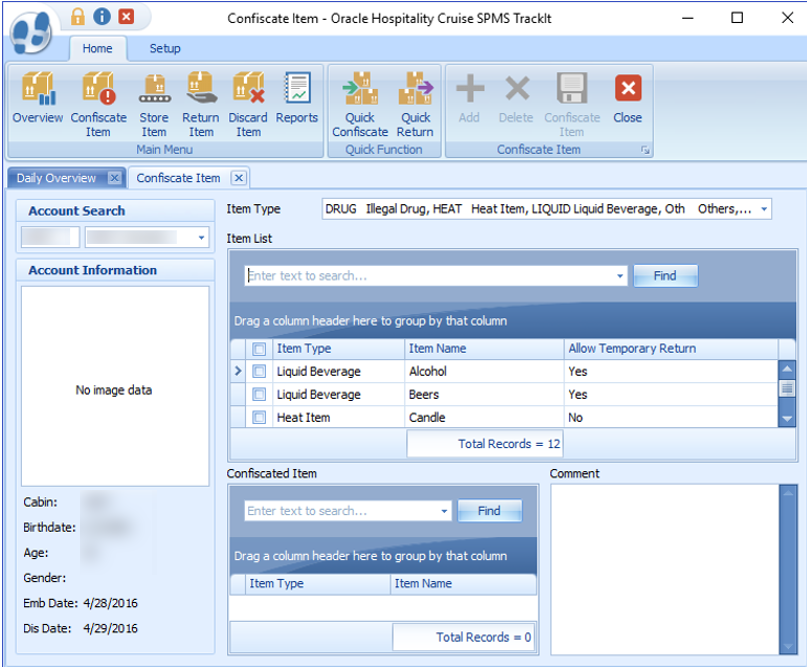807x667 pixels.
Task: Open the Reports icon
Action: coord(297,98)
